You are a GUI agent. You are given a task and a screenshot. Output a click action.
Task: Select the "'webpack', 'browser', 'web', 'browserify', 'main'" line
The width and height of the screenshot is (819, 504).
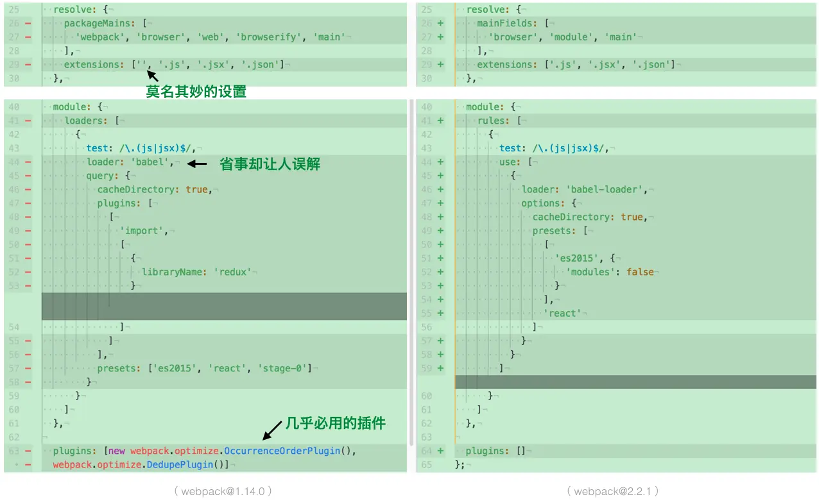click(x=210, y=37)
